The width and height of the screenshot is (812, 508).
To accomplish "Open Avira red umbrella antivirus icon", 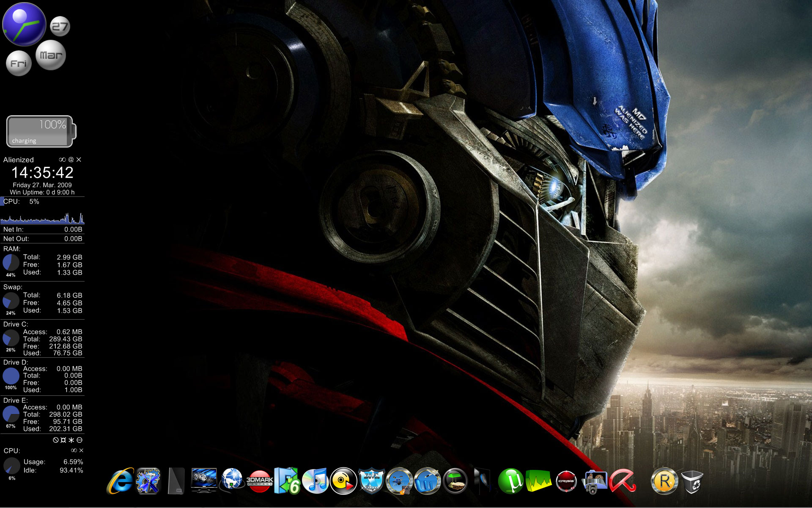I will click(x=622, y=481).
